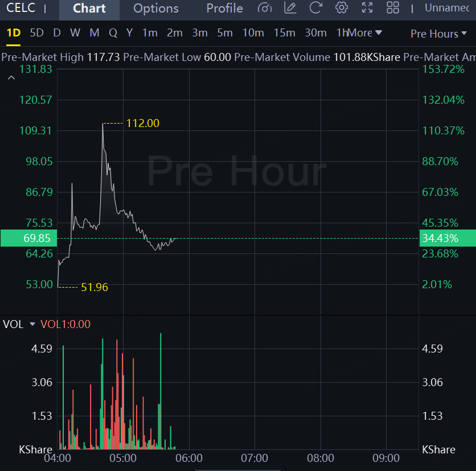
Task: Select the quarterly Q timeframe
Action: click(113, 33)
